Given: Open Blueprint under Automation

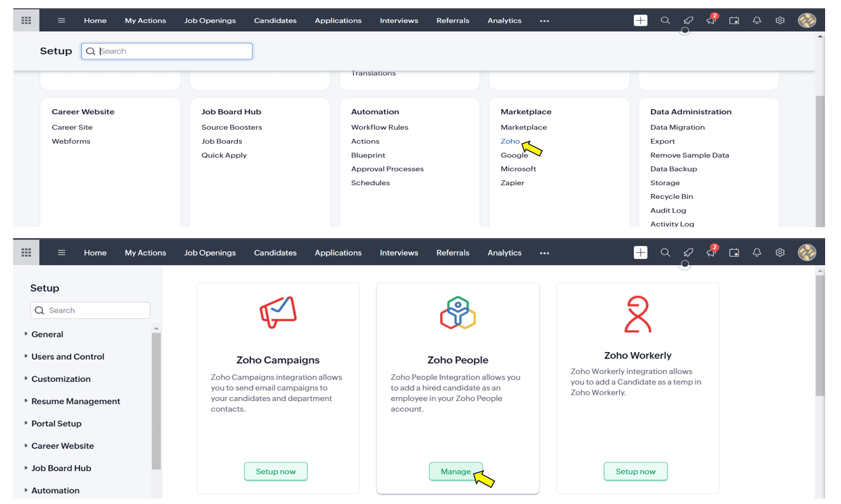Looking at the screenshot, I should (x=368, y=155).
